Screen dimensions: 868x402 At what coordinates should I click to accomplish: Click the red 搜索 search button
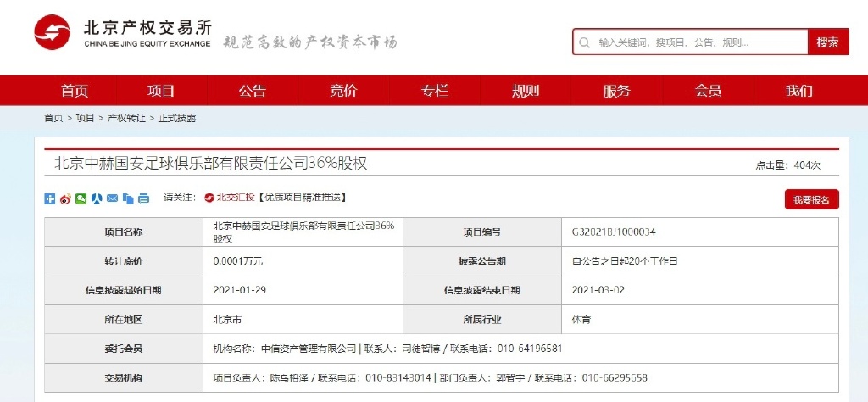click(x=828, y=42)
